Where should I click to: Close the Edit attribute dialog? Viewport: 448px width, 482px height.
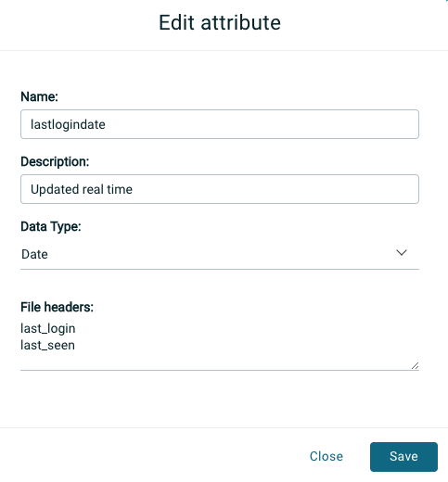(x=326, y=457)
